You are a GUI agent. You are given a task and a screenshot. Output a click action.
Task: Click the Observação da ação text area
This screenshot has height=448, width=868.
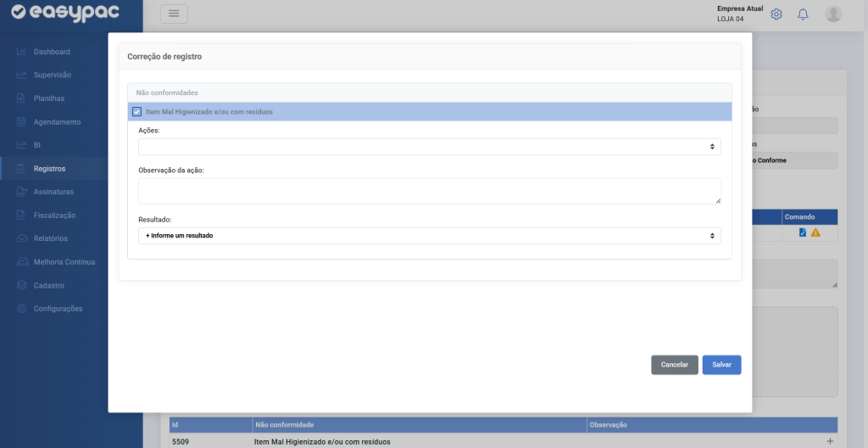[429, 191]
